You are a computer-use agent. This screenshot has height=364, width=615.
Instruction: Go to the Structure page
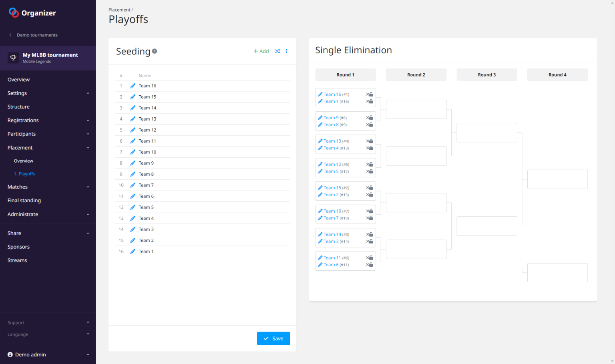[18, 107]
